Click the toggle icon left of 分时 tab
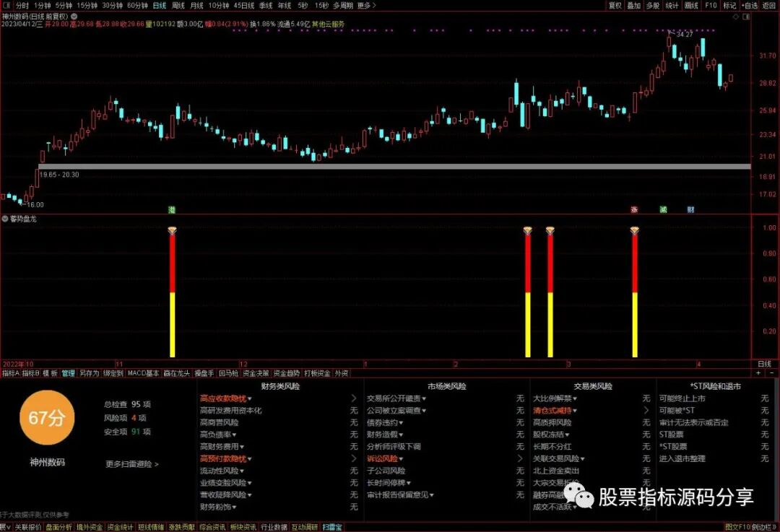Screen dimensions: 780x532 click(8, 6)
